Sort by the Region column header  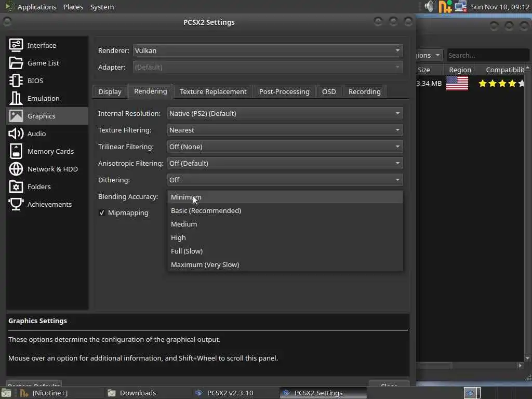pos(460,70)
